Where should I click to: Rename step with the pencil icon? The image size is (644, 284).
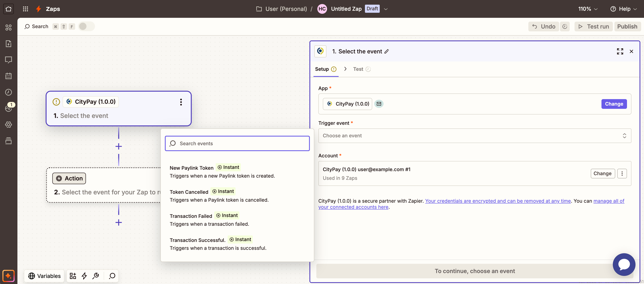(x=386, y=51)
